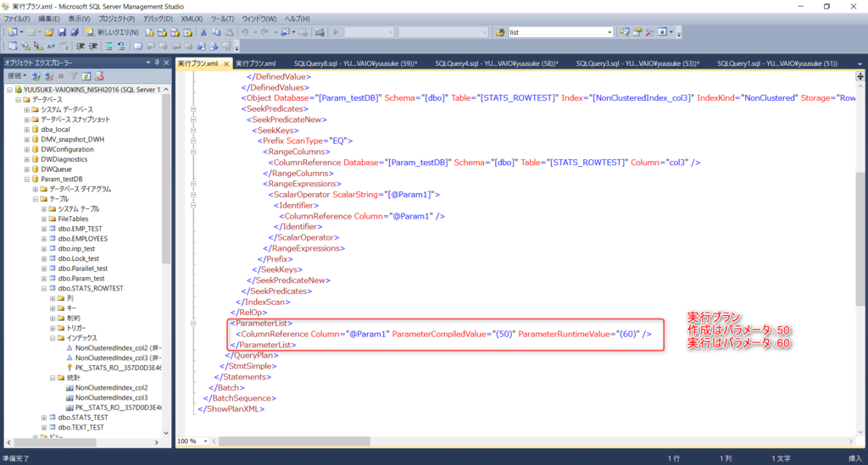Click the Cut scissors icon
868x465 pixels.
[203, 32]
